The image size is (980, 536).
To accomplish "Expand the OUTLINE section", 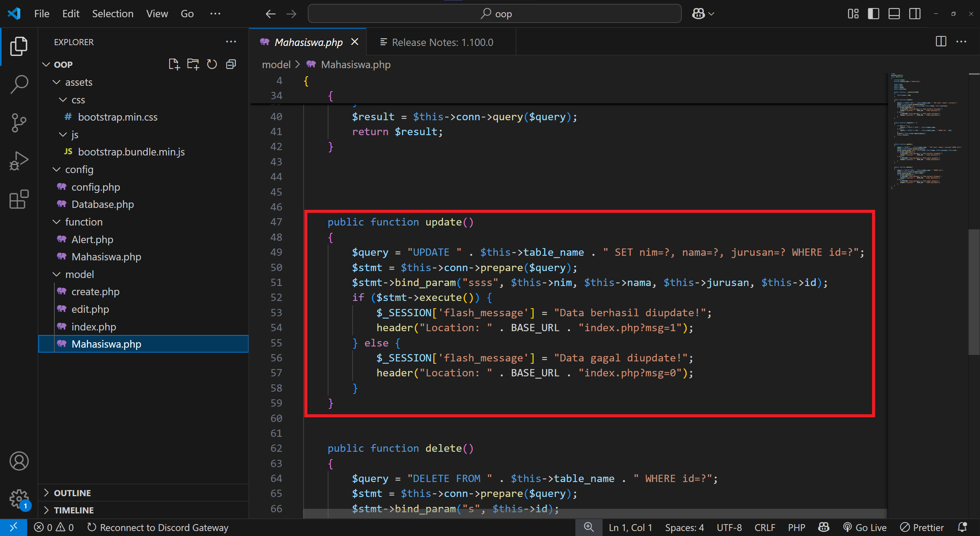I will click(x=72, y=493).
